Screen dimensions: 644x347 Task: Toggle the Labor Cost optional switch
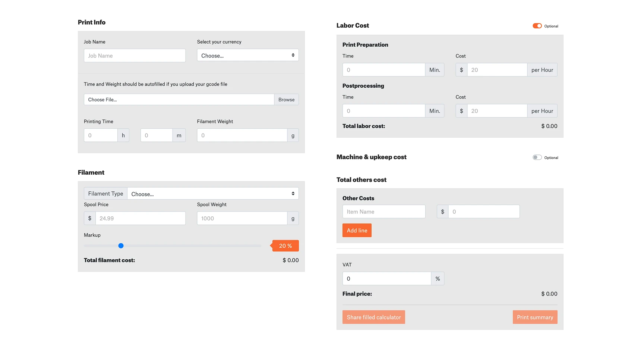[537, 26]
